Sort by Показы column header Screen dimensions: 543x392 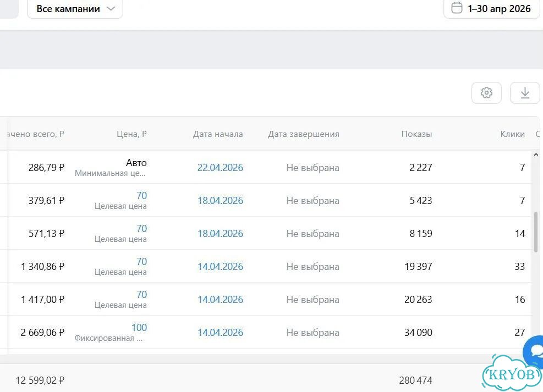pyautogui.click(x=416, y=134)
